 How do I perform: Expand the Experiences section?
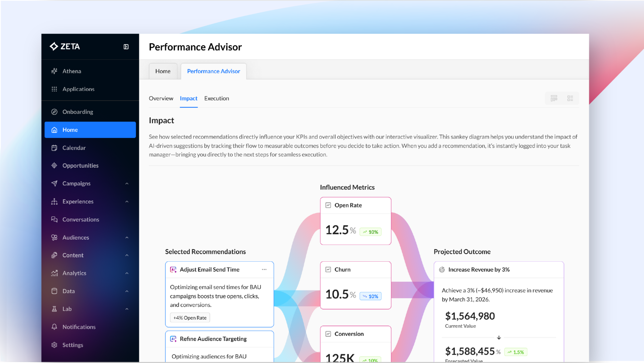coord(127,201)
